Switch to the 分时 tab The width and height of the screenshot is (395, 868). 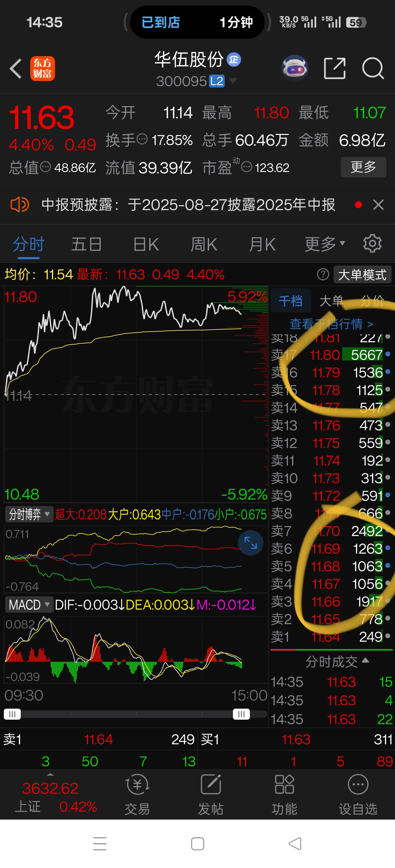point(29,244)
